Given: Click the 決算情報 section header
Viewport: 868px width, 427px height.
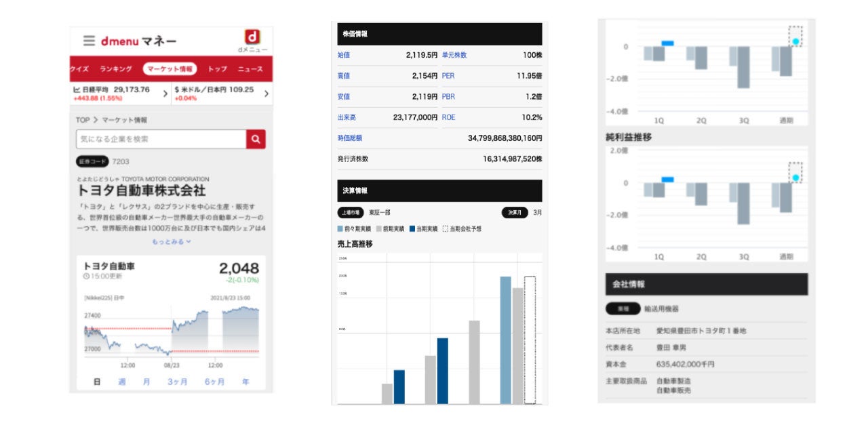Looking at the screenshot, I should tap(439, 191).
